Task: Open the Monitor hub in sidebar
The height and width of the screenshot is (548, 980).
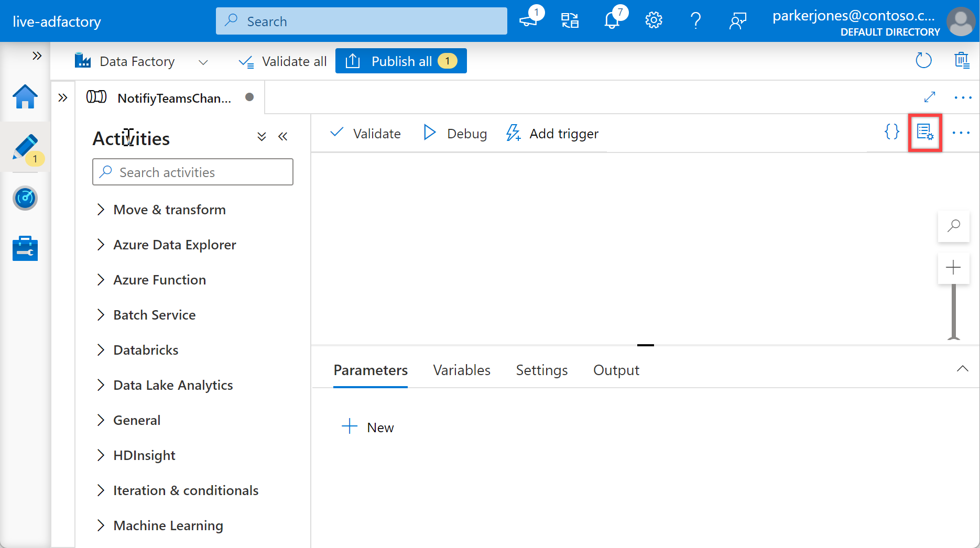Action: [x=25, y=198]
